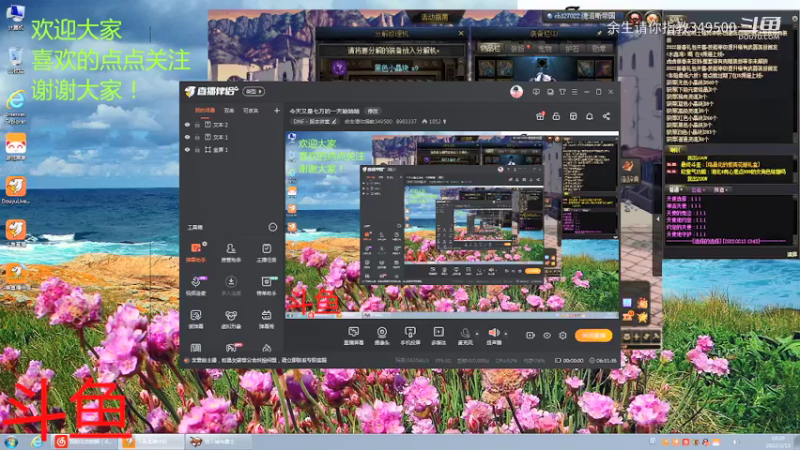800x450 pixels.
Task: Open the orange 弹幕助手 tool
Action: point(196,252)
